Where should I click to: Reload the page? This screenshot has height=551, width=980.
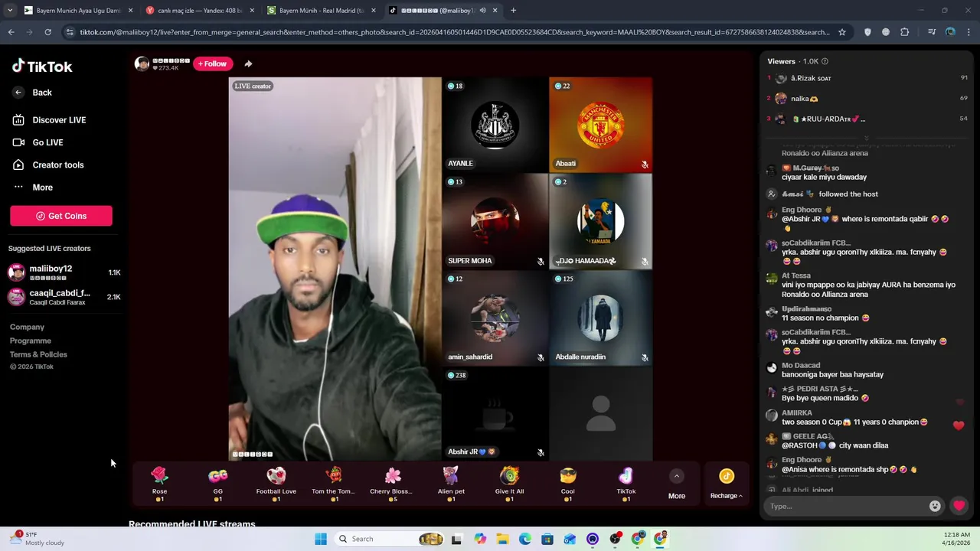coord(47,32)
